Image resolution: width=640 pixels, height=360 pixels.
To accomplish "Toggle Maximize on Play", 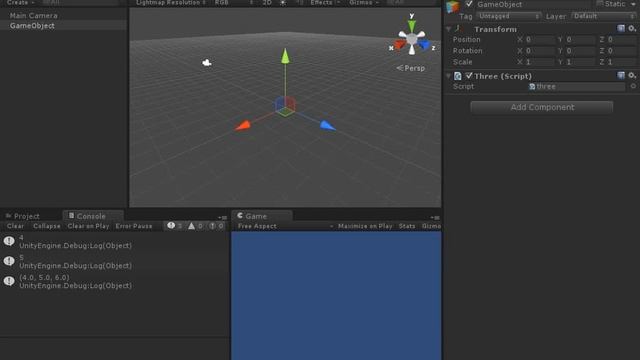I will point(365,226).
